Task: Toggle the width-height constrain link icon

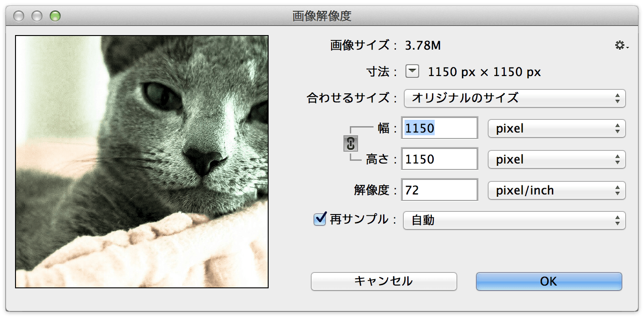Action: 350,144
